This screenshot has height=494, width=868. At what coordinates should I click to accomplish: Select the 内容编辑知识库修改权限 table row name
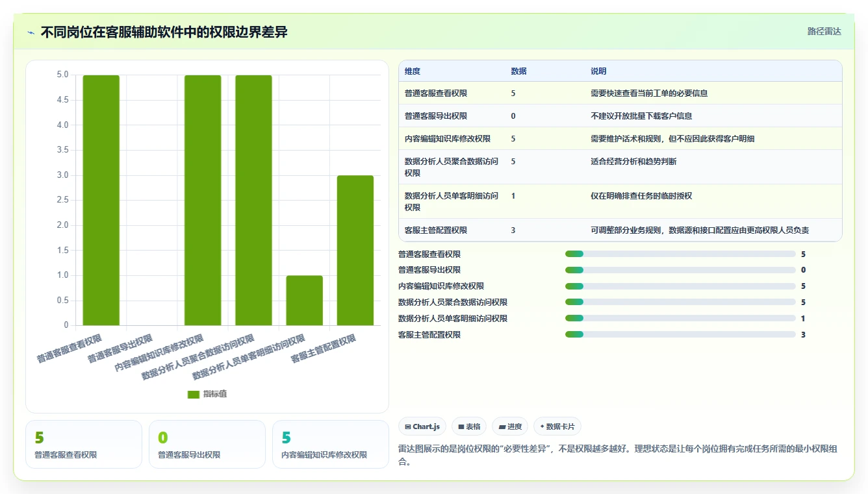[448, 139]
